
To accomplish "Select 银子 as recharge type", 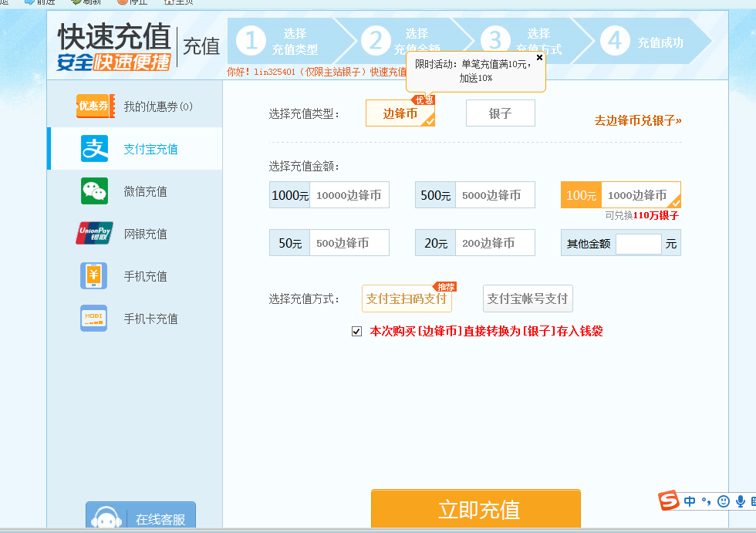I will 500,113.
